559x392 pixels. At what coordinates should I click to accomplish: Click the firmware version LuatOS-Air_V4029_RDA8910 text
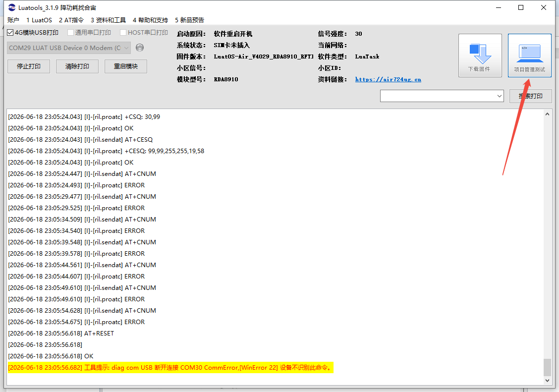point(264,56)
